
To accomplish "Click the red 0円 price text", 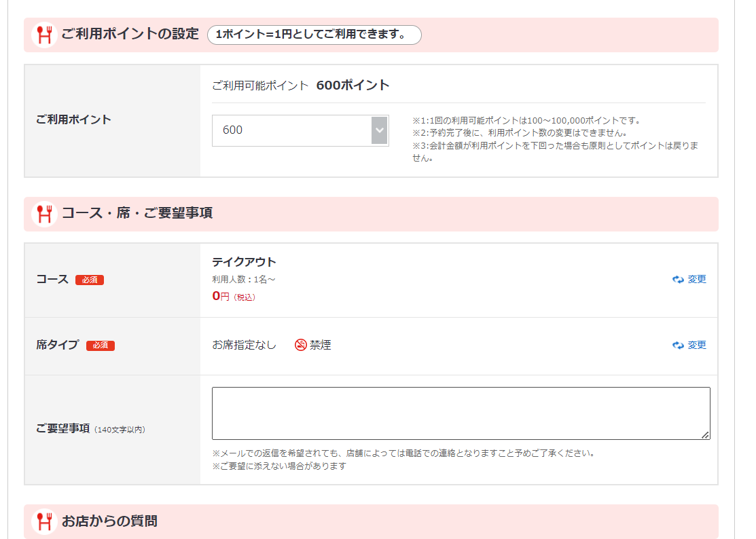I will pos(221,296).
